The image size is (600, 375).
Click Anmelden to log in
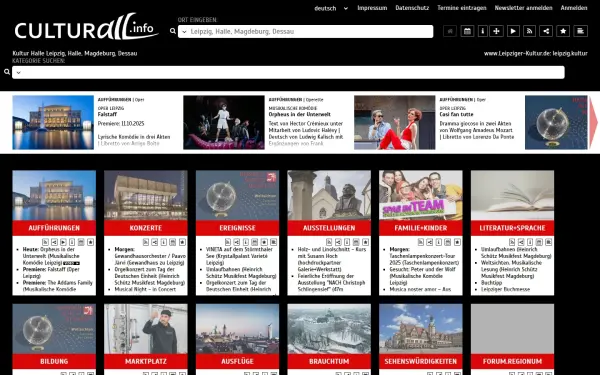pos(574,8)
